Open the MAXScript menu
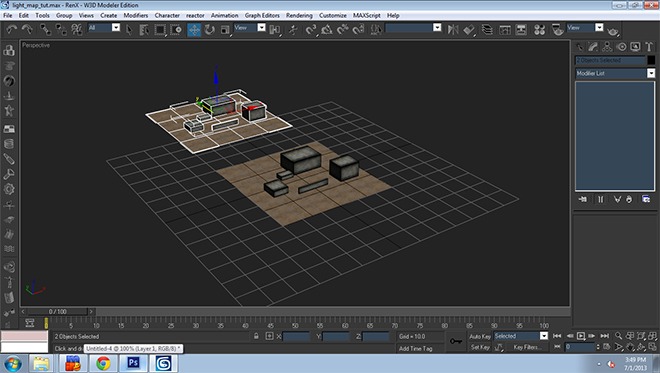The height and width of the screenshot is (373, 660). point(367,15)
